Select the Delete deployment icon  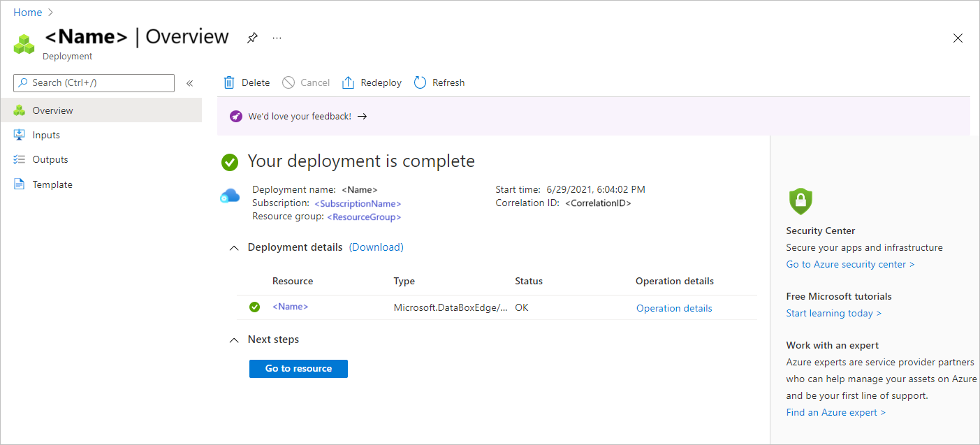coord(230,82)
